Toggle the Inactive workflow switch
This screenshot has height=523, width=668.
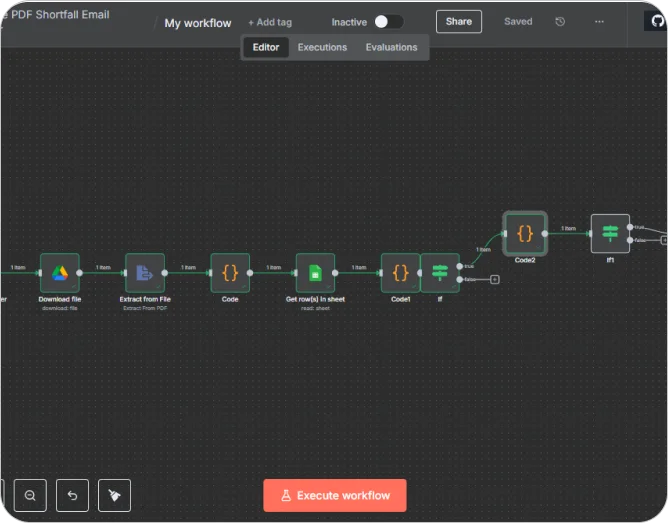click(x=388, y=21)
